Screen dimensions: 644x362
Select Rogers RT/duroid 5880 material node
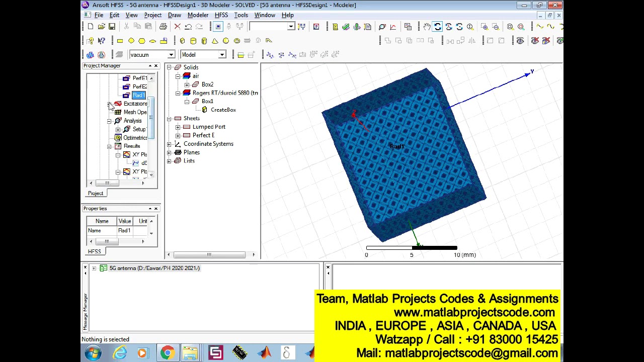tap(225, 93)
